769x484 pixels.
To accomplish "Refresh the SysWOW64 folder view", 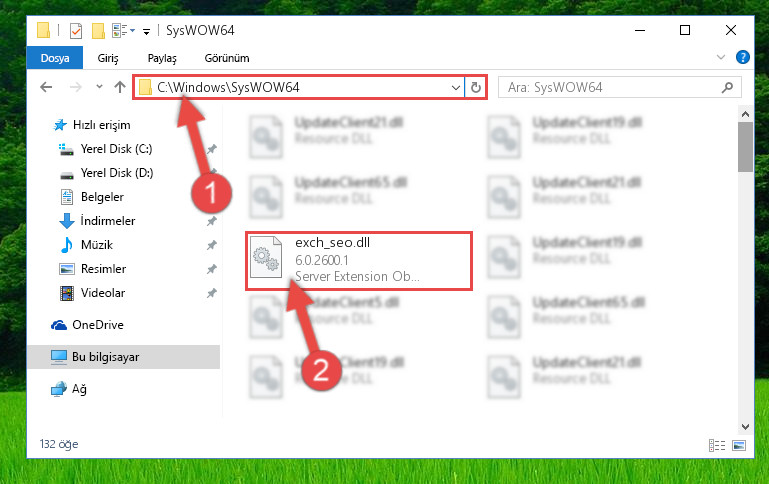I will (x=476, y=87).
